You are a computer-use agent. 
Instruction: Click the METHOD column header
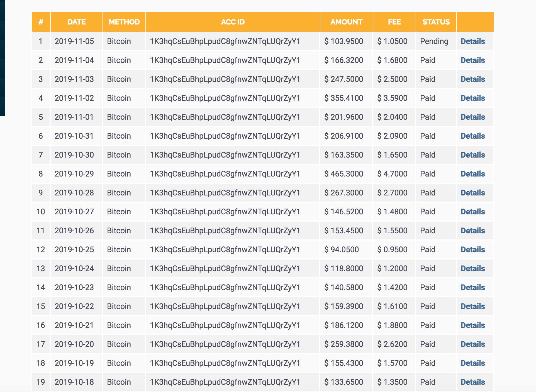(x=124, y=22)
